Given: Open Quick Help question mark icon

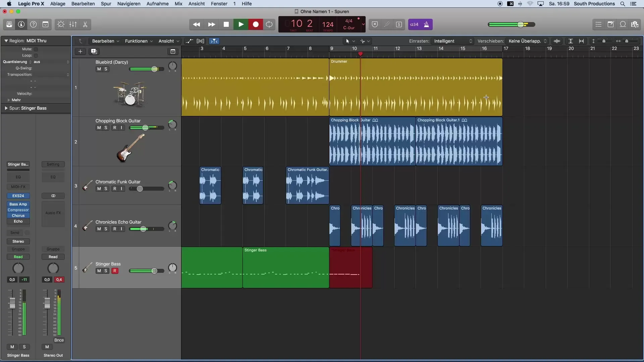Looking at the screenshot, I should pyautogui.click(x=33, y=24).
